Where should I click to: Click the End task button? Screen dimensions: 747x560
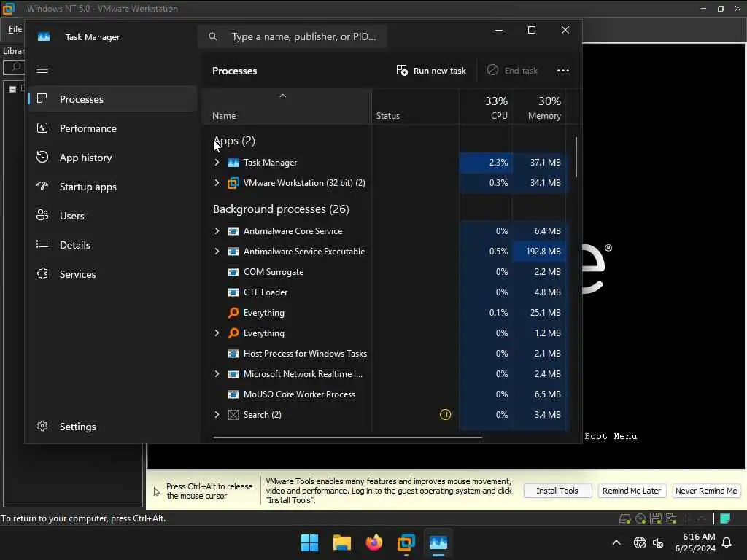tap(513, 71)
